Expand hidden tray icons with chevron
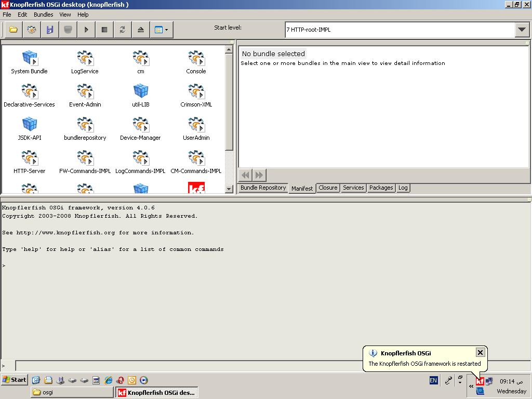This screenshot has height=399, width=532. (x=471, y=386)
